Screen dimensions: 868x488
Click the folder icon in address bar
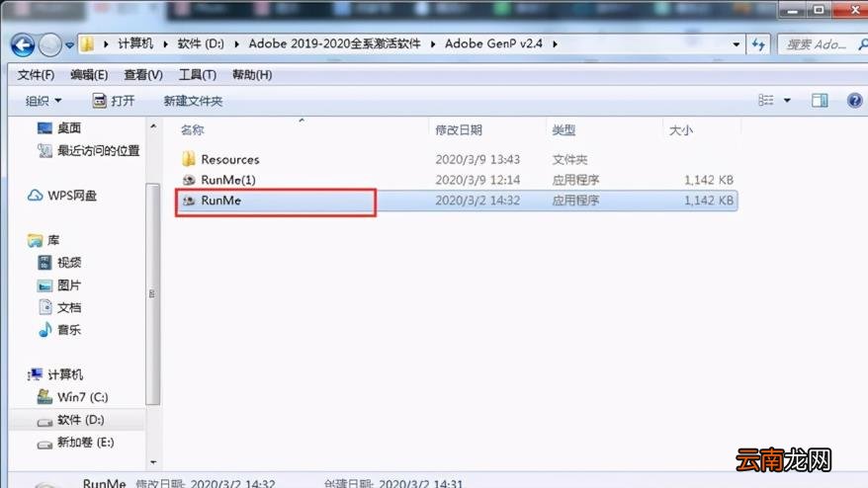pyautogui.click(x=87, y=43)
